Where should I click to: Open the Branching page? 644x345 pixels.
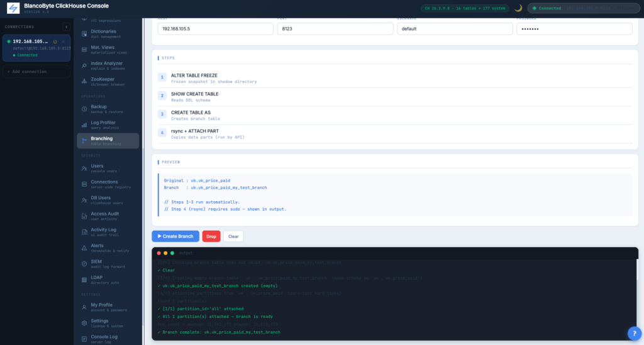[x=108, y=141]
